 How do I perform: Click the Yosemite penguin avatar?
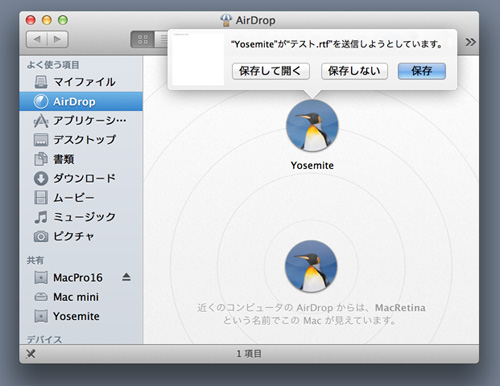point(312,126)
